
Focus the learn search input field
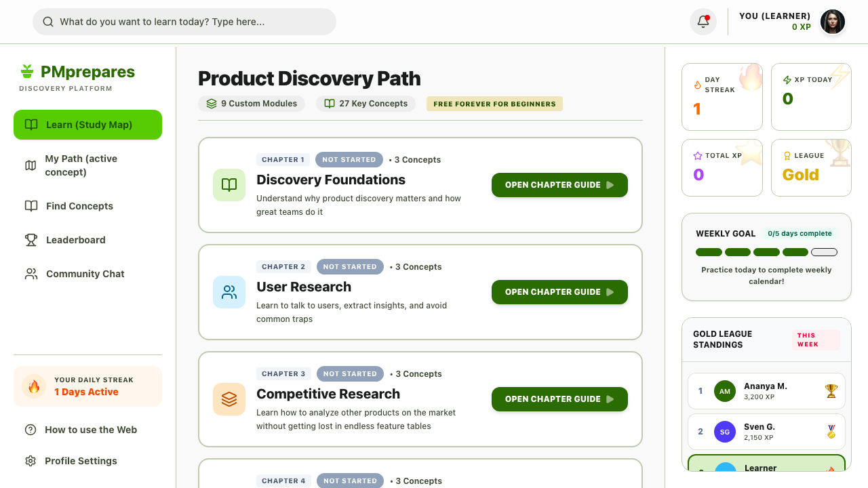pyautogui.click(x=184, y=22)
